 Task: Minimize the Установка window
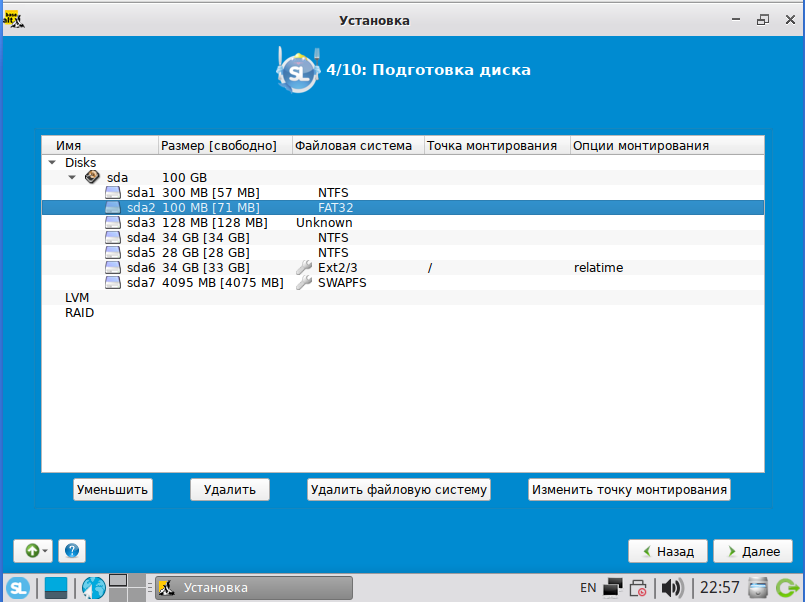point(736,20)
